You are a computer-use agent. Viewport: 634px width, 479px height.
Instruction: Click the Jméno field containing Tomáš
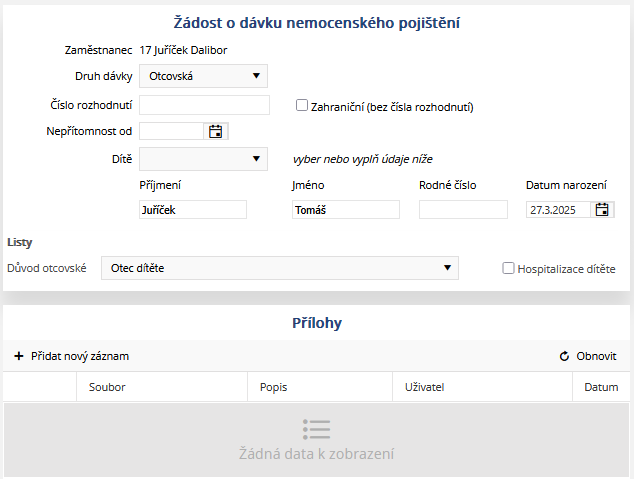pyautogui.click(x=346, y=210)
